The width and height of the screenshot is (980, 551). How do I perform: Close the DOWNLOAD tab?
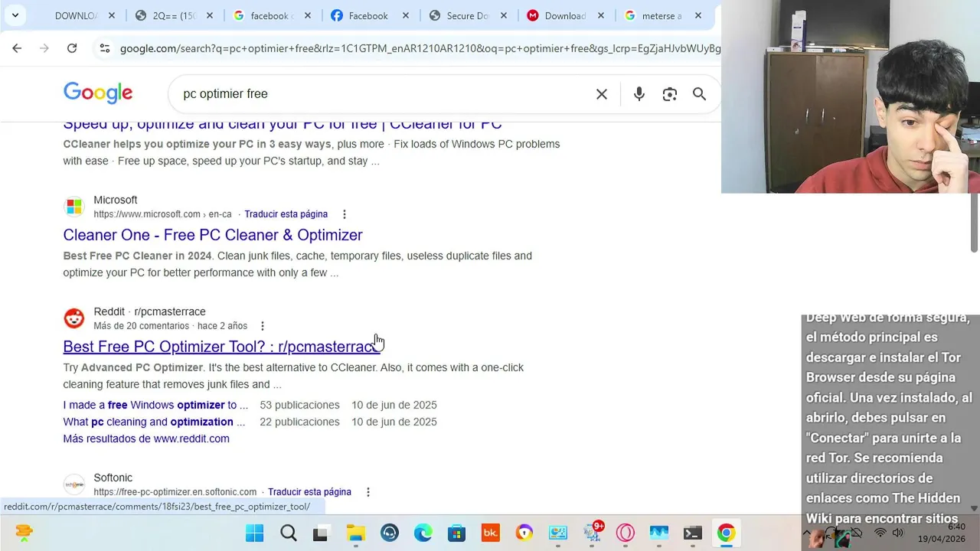point(112,15)
